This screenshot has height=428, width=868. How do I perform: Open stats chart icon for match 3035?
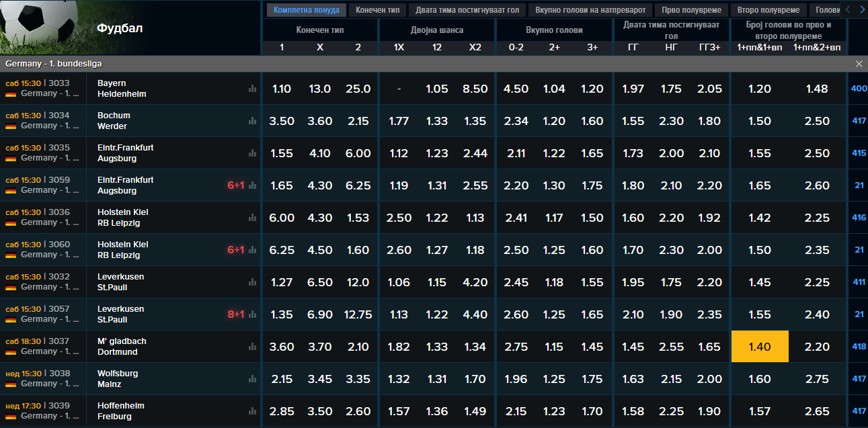[x=252, y=153]
